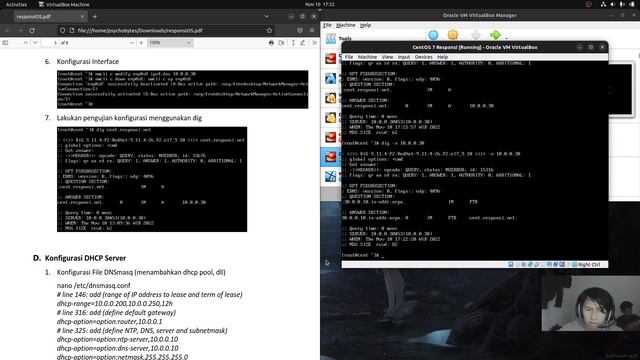Image resolution: width=640 pixels, height=360 pixels.
Task: Click the dig output screenshot in the PDF
Action: coord(152,179)
